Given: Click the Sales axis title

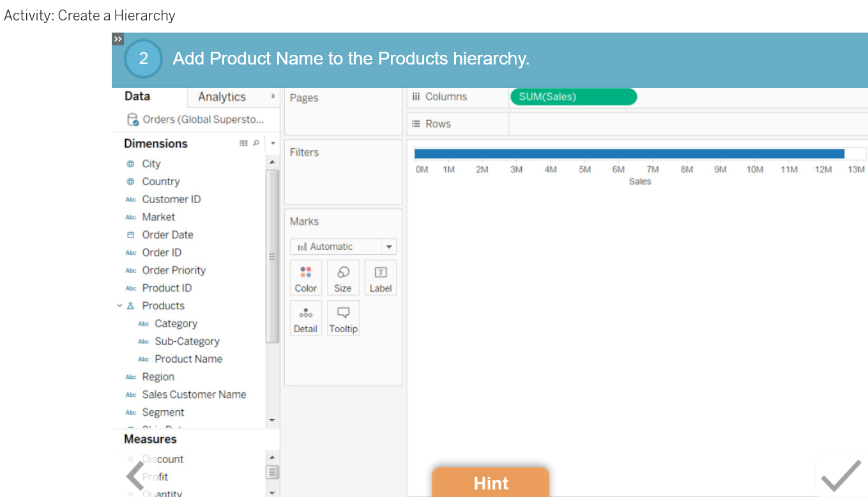Looking at the screenshot, I should (639, 181).
